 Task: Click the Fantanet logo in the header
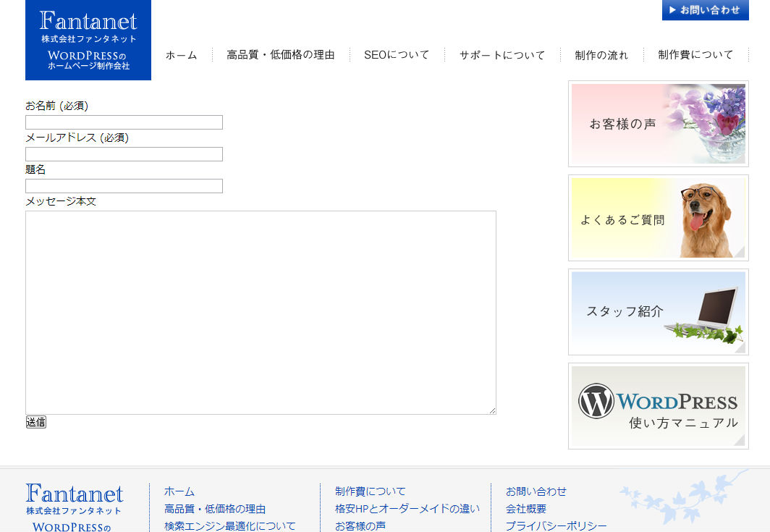click(88, 40)
